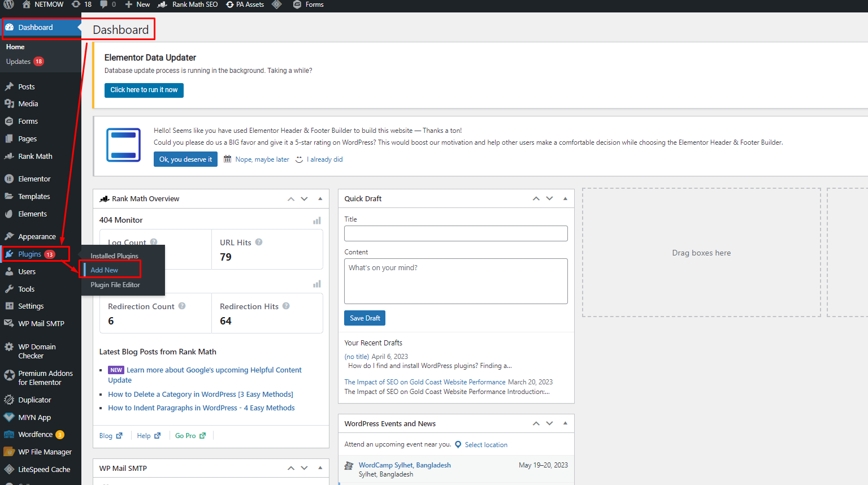
Task: Move Rank Math Overview box down
Action: pos(305,199)
